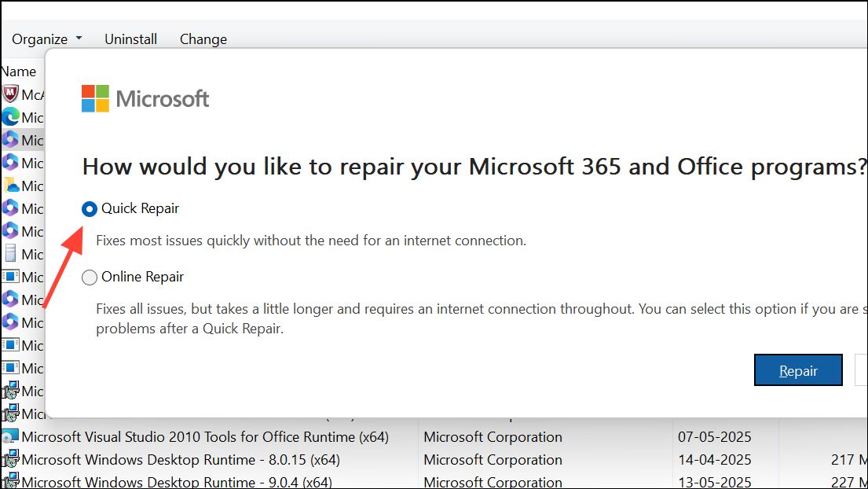Choose the Online Repair radio option

coord(90,277)
